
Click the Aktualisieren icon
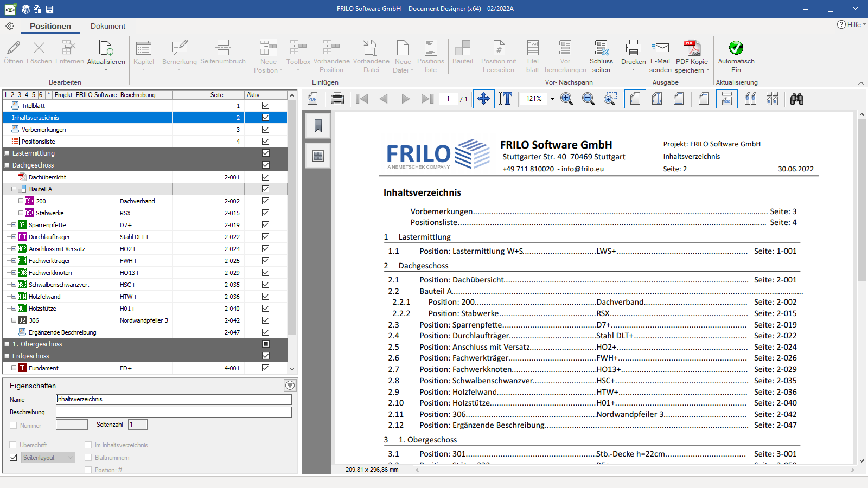pos(106,48)
